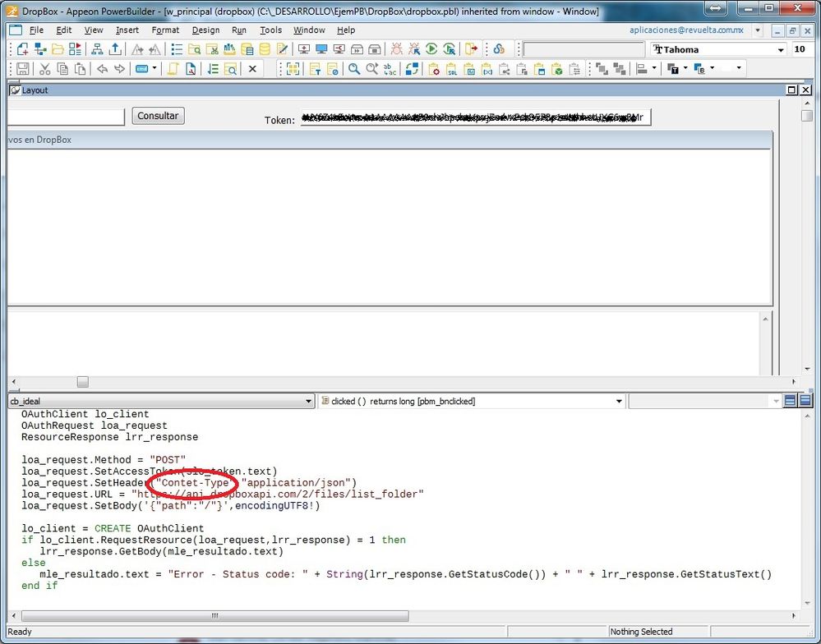
Task: Click the Open folder icon
Action: 58,49
